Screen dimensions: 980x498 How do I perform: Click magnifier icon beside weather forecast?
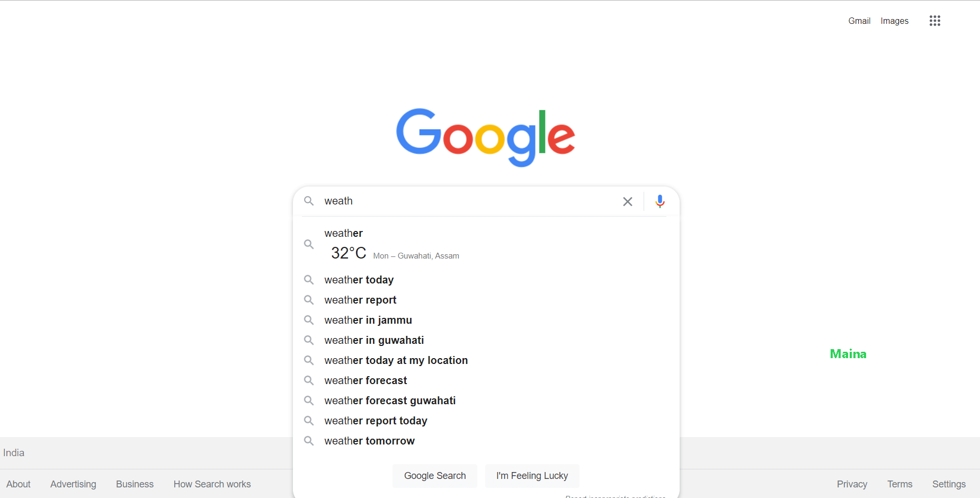click(309, 380)
